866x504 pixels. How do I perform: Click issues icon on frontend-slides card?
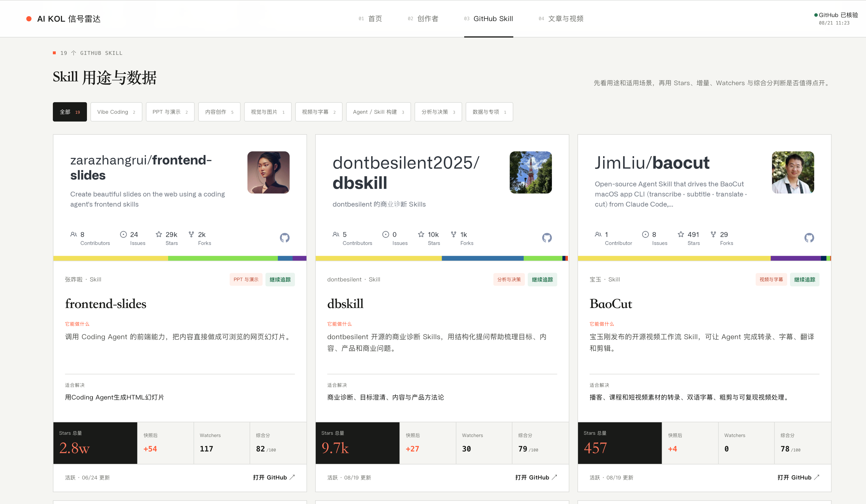pyautogui.click(x=123, y=234)
